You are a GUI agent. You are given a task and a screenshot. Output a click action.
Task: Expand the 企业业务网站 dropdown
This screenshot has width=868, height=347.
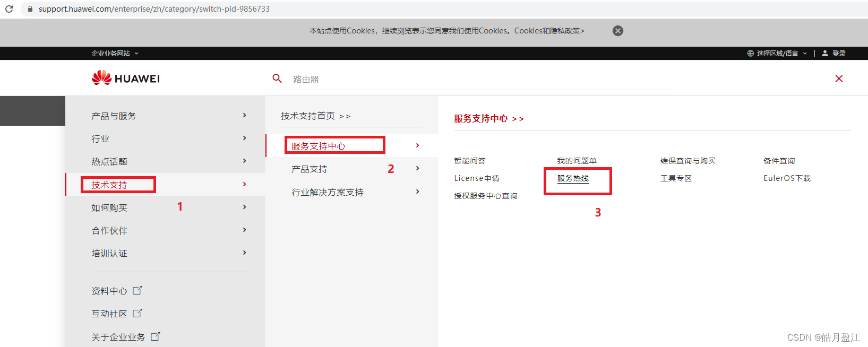tap(115, 54)
